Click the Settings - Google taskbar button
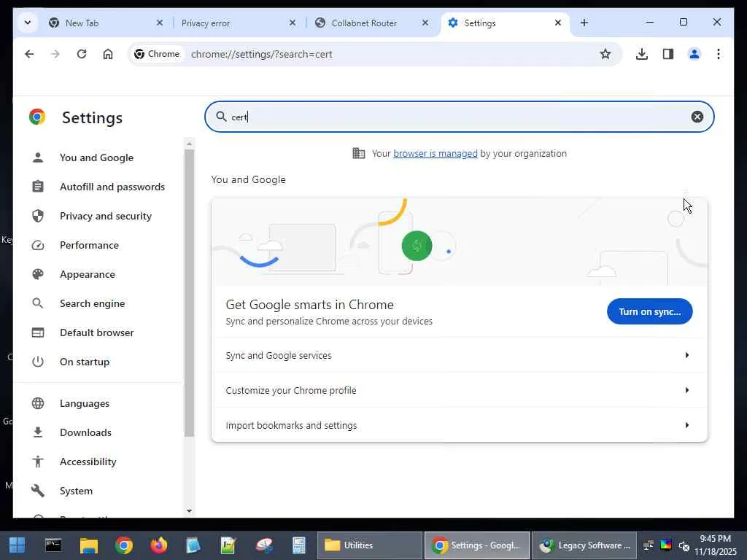The image size is (747, 560). (476, 545)
